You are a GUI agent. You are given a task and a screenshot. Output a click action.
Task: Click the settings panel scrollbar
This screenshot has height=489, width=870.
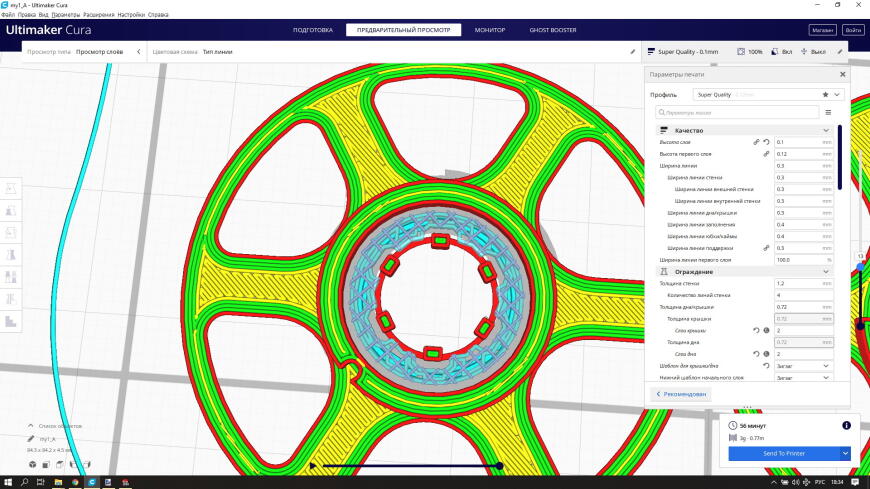click(839, 157)
